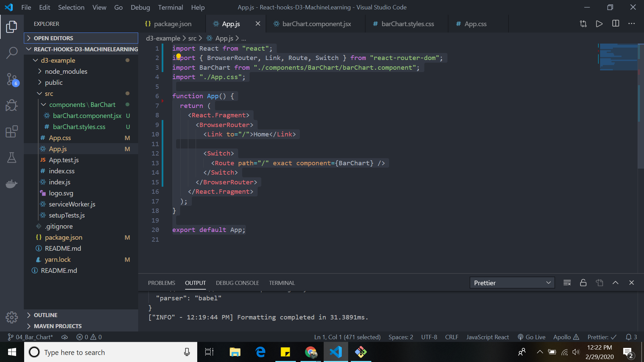The height and width of the screenshot is (362, 644).
Task: Open the Run and Debug view
Action: click(x=12, y=105)
